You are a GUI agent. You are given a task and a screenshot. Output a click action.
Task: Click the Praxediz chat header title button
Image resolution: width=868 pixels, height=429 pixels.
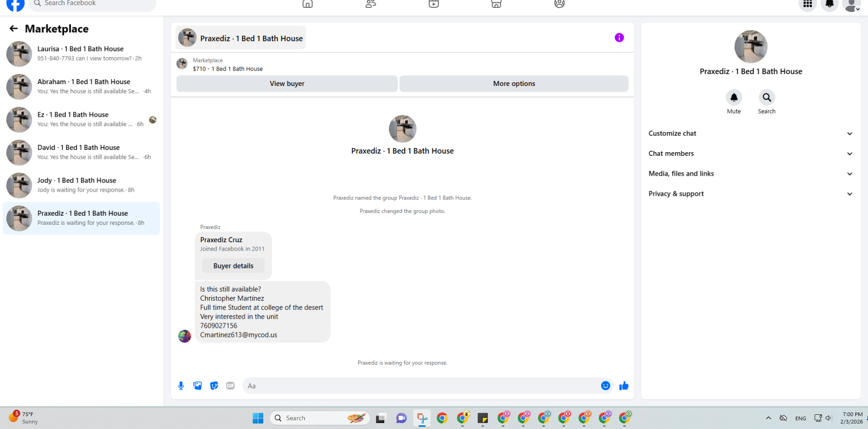(x=241, y=38)
